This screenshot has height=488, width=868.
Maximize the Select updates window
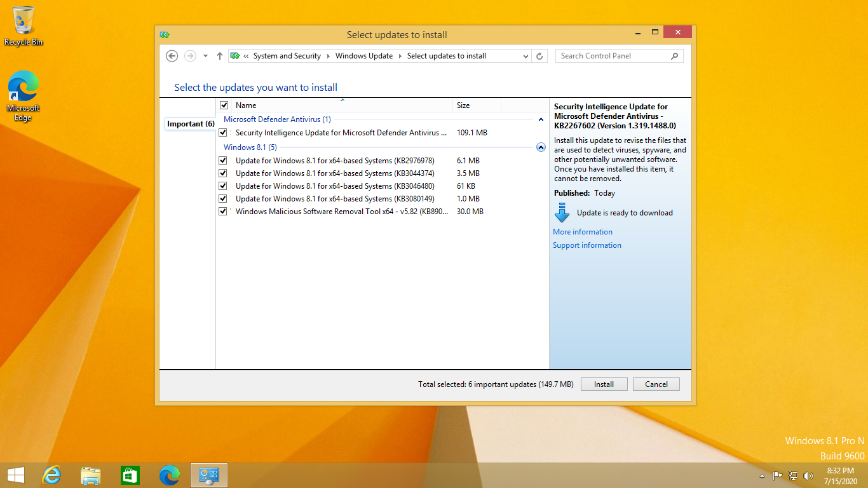[655, 32]
